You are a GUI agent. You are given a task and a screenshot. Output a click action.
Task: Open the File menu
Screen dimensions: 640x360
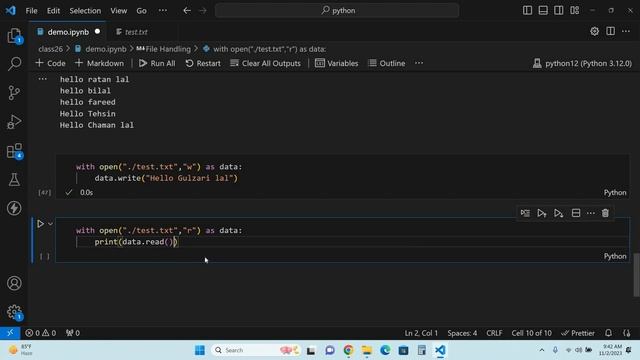tap(31, 11)
